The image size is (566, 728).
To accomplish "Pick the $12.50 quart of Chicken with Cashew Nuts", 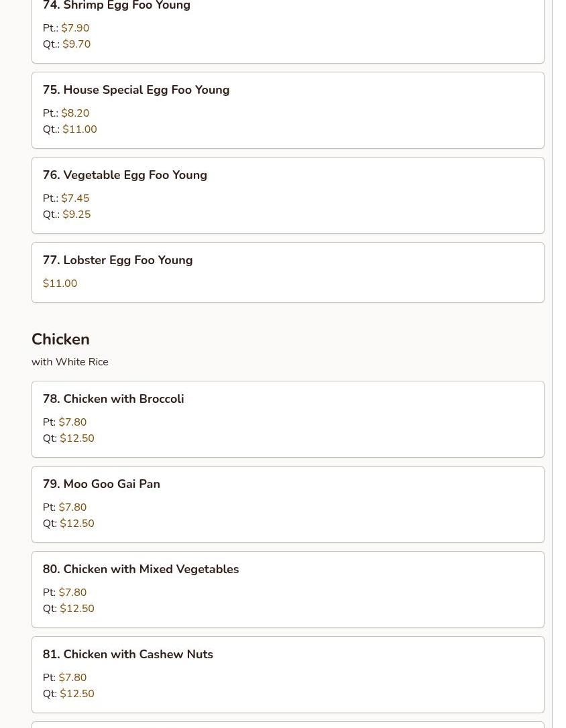I will click(77, 694).
